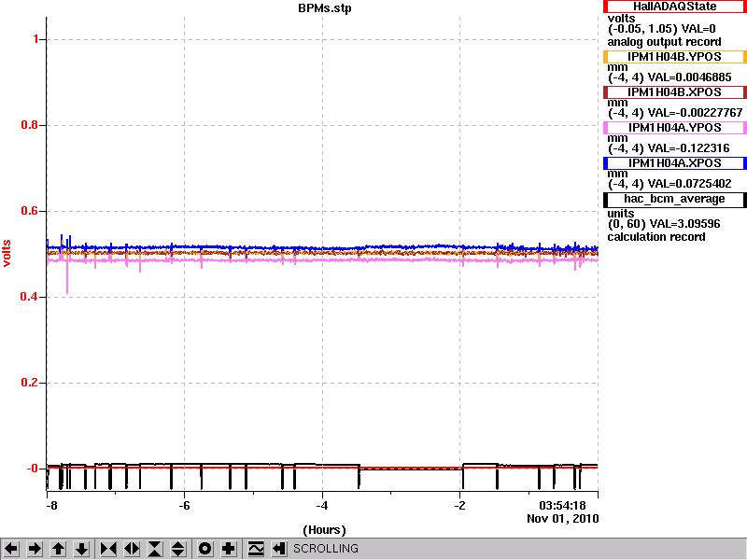The image size is (747, 560).
Task: Expand the time axis horizontally
Action: tap(132, 549)
